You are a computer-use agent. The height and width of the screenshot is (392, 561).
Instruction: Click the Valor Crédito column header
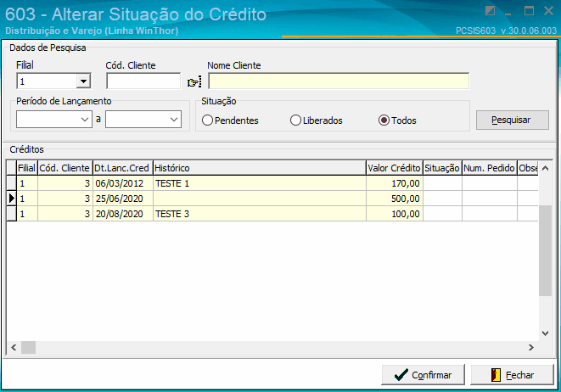coord(395,168)
